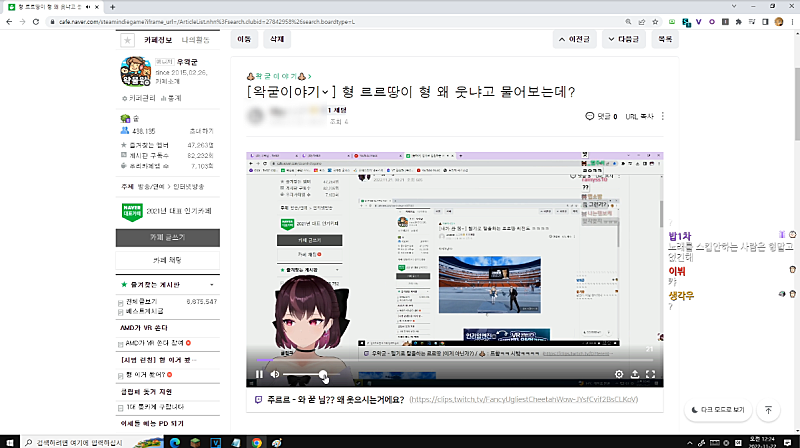800x448 pixels.
Task: Enter fullscreen on the video player
Action: [x=651, y=374]
